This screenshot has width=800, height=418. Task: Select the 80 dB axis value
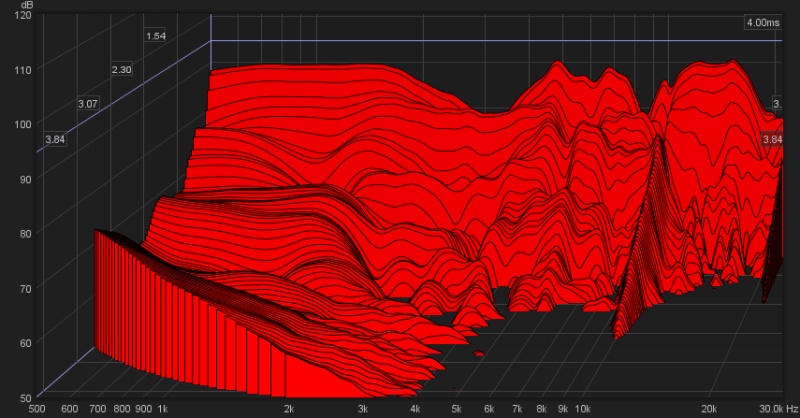coord(26,234)
